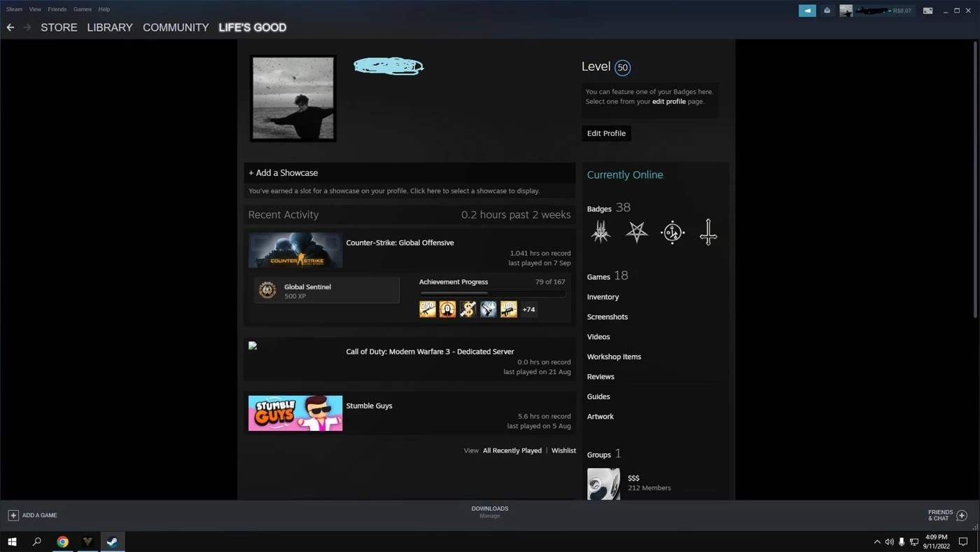Open the dollar-sign achievement icon
This screenshot has width=980, height=552.
click(468, 309)
